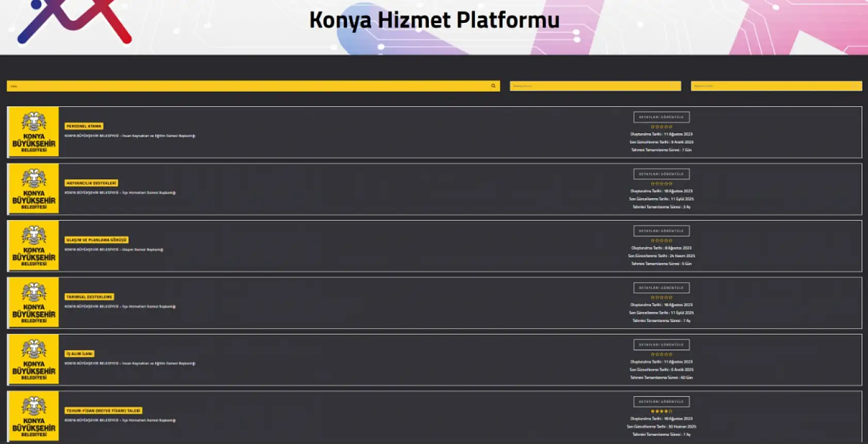Image resolution: width=868 pixels, height=444 pixels.
Task: Click the Belediyesi crest on Hayvancılık Destekleri card
Action: click(x=33, y=189)
